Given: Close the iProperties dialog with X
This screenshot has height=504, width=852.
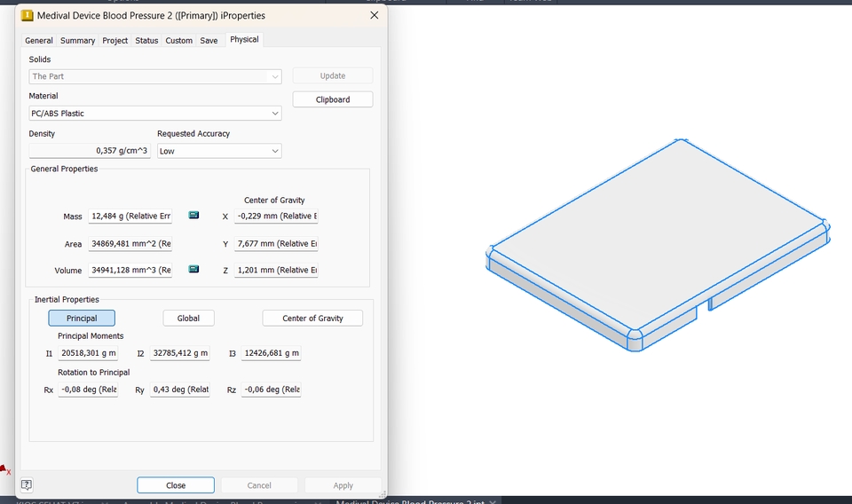Looking at the screenshot, I should coord(375,15).
